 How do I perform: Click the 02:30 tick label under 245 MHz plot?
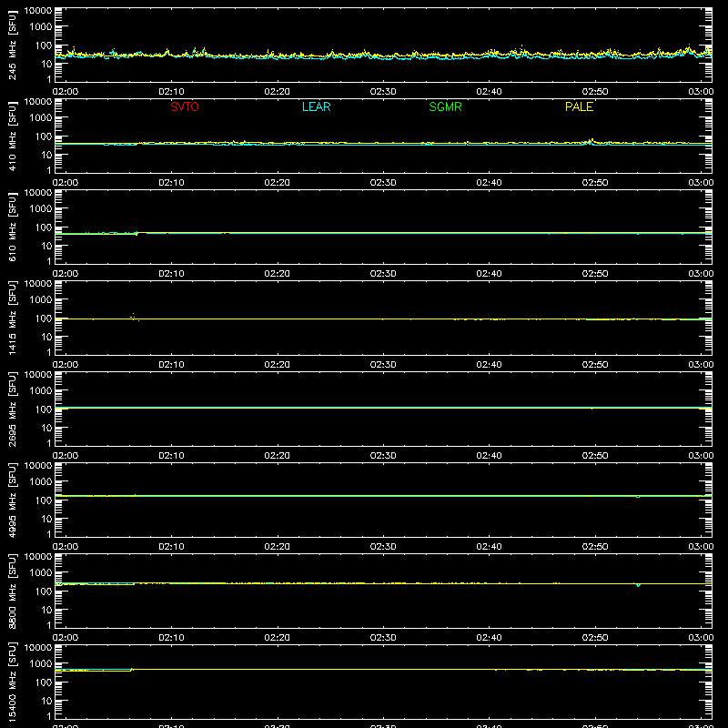click(x=383, y=92)
